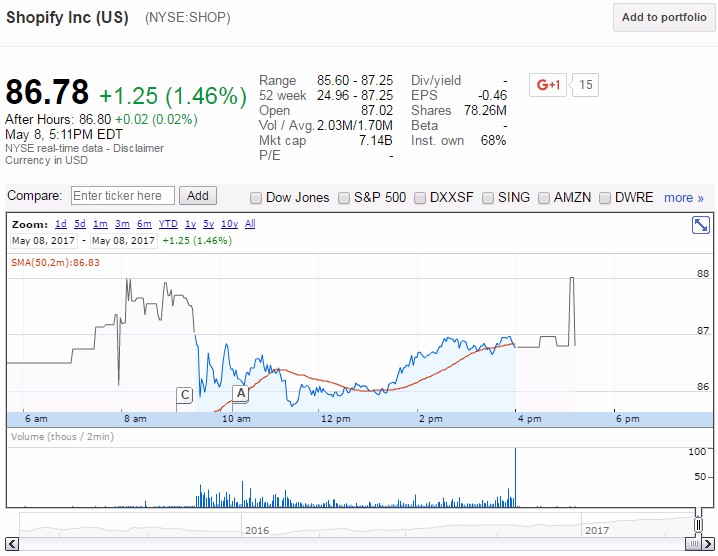
Task: Click the Shares value 78.26M
Action: click(x=485, y=110)
